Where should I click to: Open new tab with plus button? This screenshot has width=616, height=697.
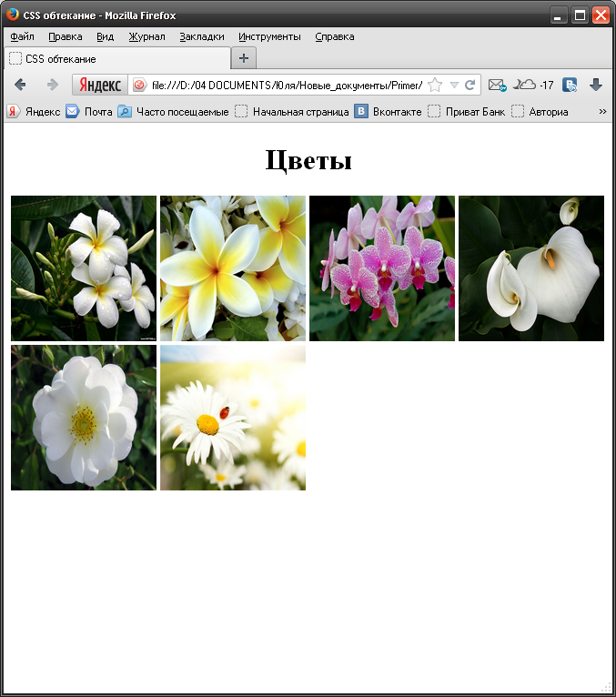pyautogui.click(x=244, y=58)
